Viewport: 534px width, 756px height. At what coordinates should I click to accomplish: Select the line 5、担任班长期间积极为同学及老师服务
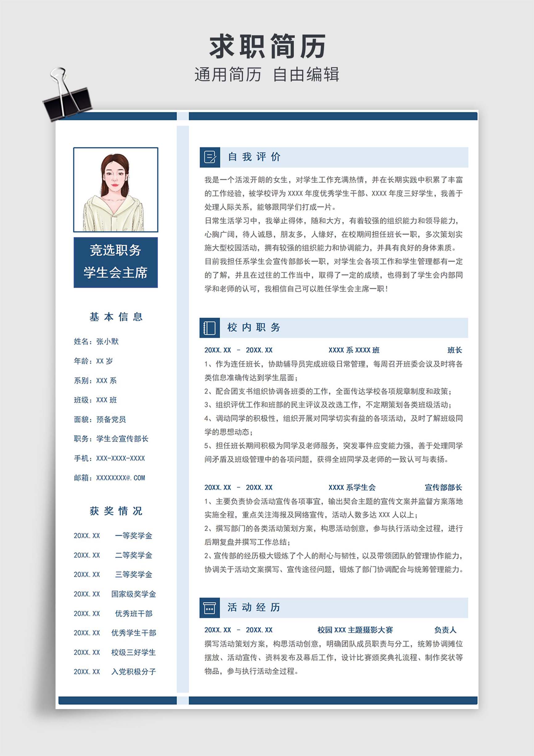click(334, 446)
